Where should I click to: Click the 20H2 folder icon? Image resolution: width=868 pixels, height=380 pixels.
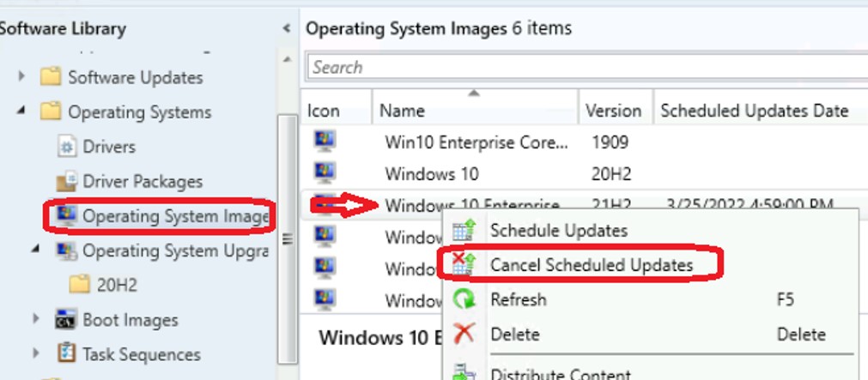(79, 284)
